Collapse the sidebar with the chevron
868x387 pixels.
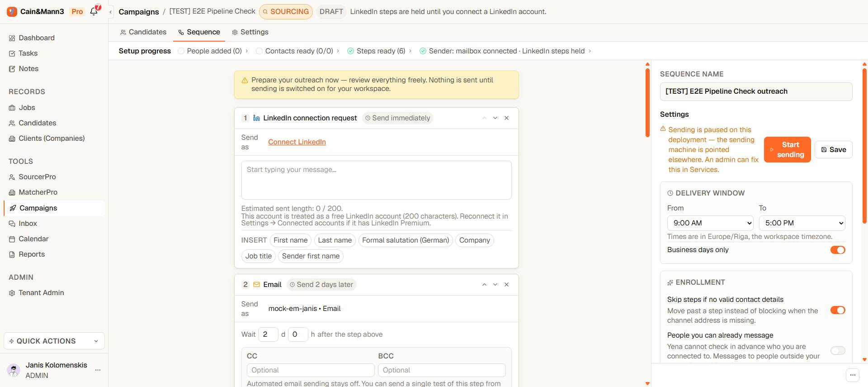coord(110,12)
